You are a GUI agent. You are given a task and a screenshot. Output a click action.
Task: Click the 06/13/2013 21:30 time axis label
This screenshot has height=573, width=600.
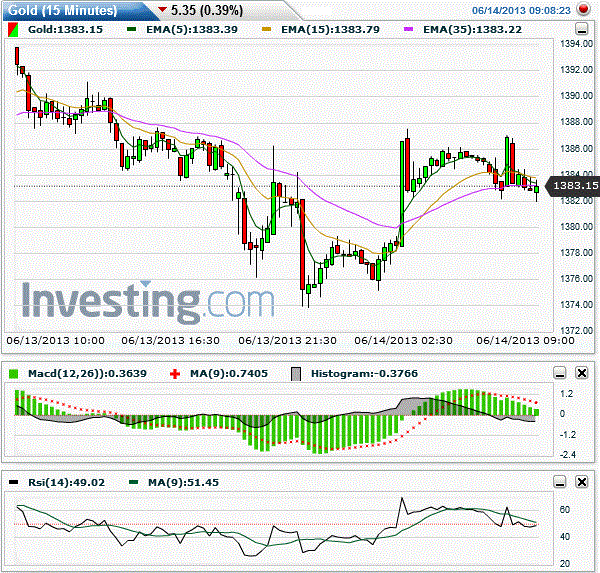287,340
